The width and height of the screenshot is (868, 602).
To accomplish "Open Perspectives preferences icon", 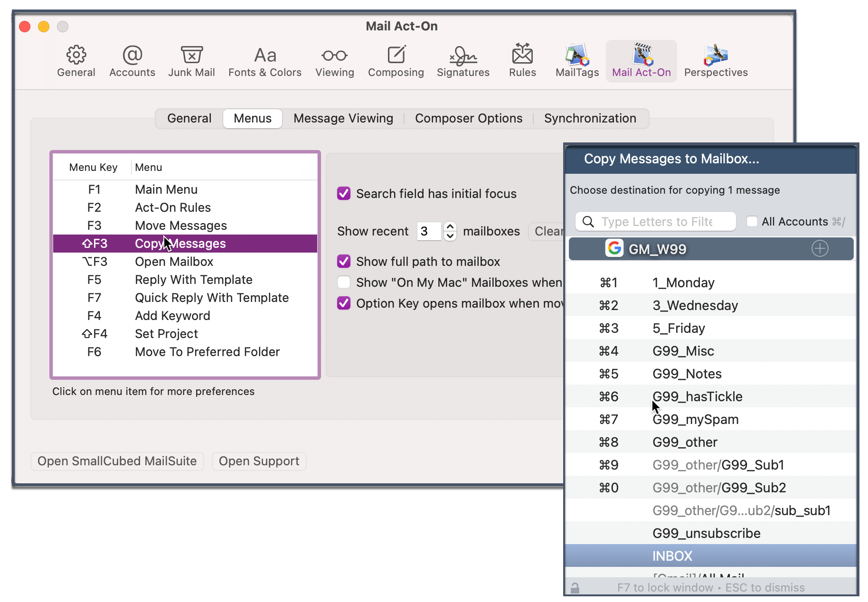I will pos(716,55).
